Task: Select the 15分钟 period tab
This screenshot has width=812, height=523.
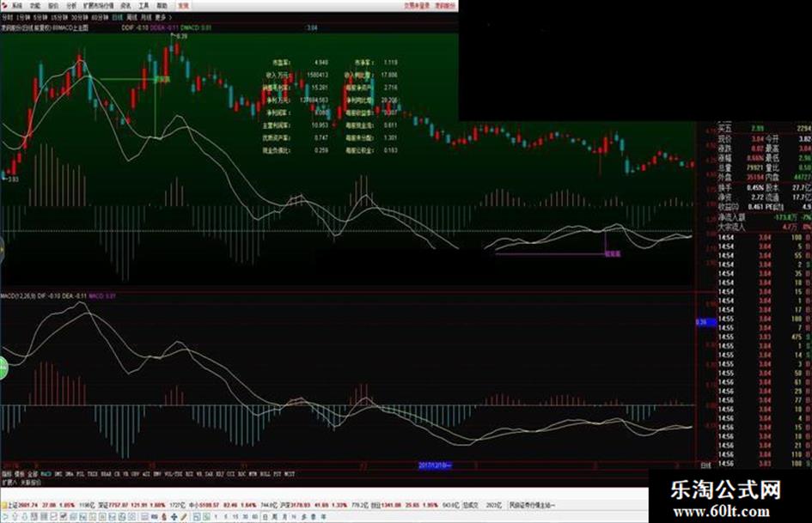Action: (x=59, y=18)
